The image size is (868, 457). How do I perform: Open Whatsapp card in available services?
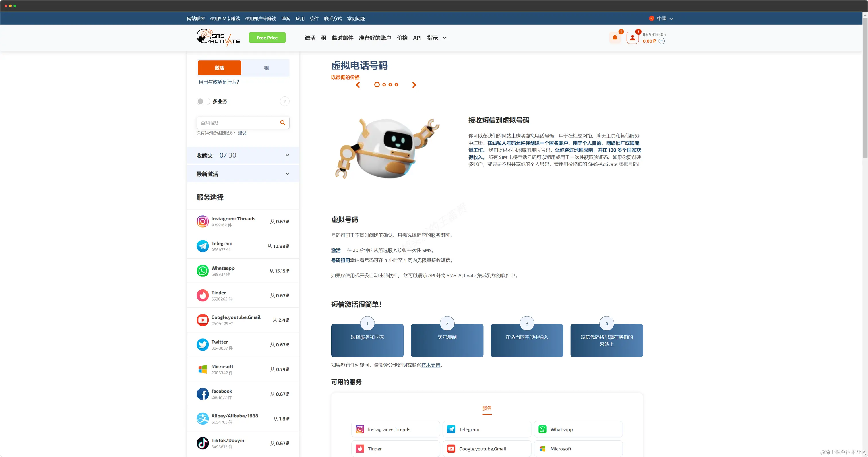coord(578,429)
